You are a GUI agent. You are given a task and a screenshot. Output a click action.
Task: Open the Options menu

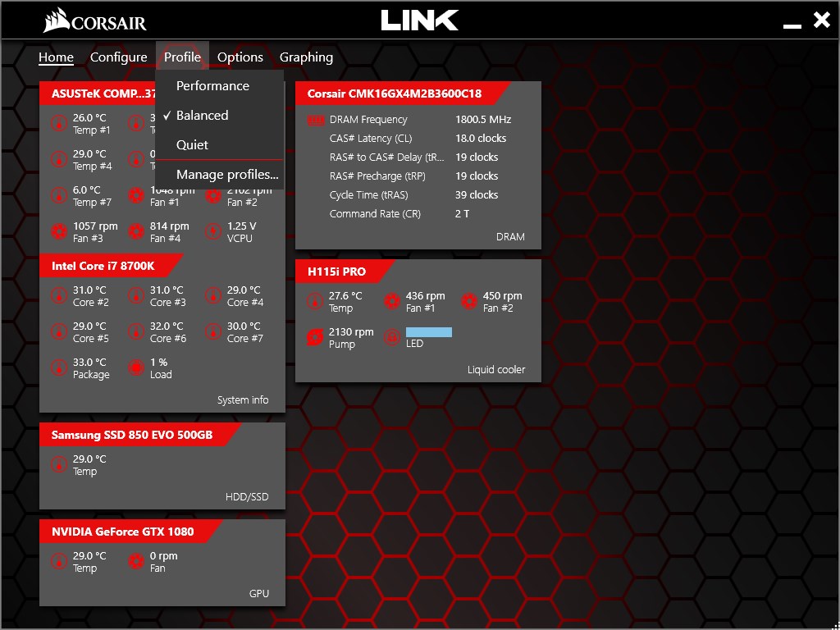[240, 57]
